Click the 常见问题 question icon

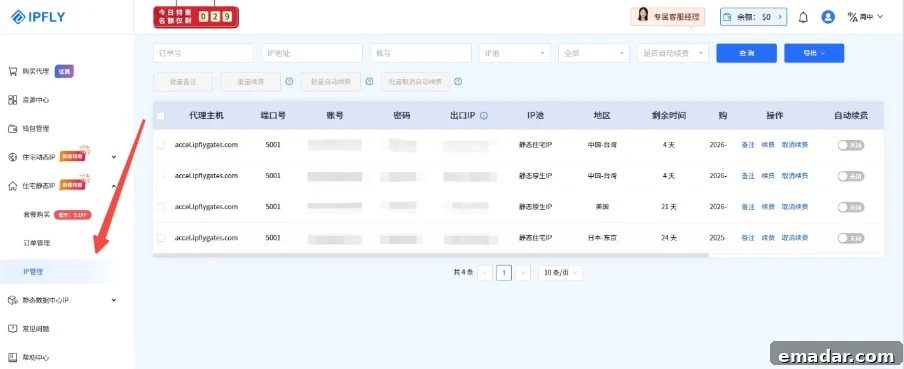13,329
